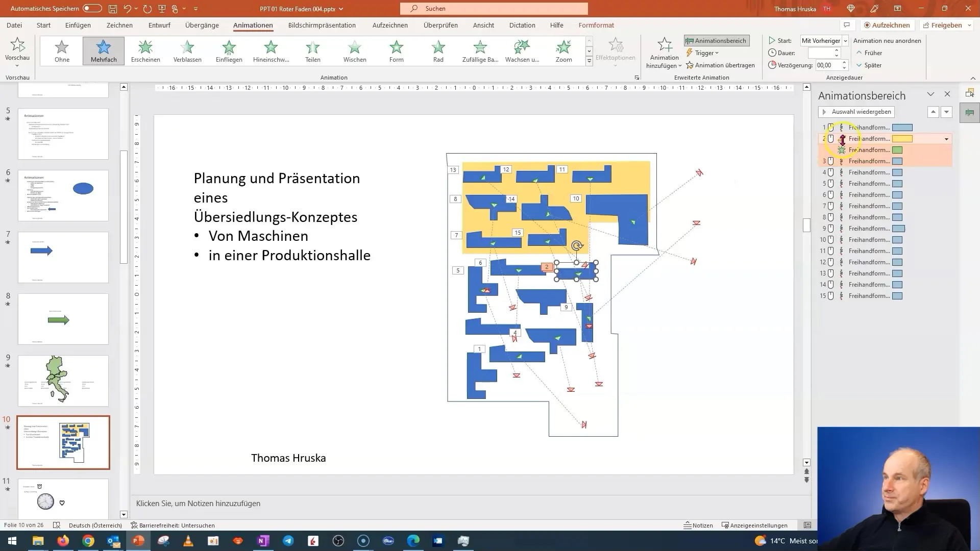Switch to the Einfügen tab
980x551 pixels.
[x=78, y=25]
